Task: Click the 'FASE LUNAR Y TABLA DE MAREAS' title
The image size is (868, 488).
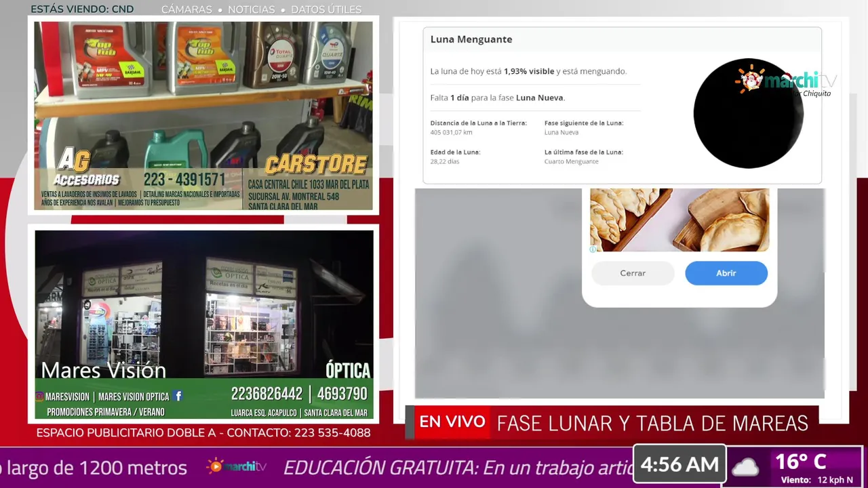Action: [652, 424]
